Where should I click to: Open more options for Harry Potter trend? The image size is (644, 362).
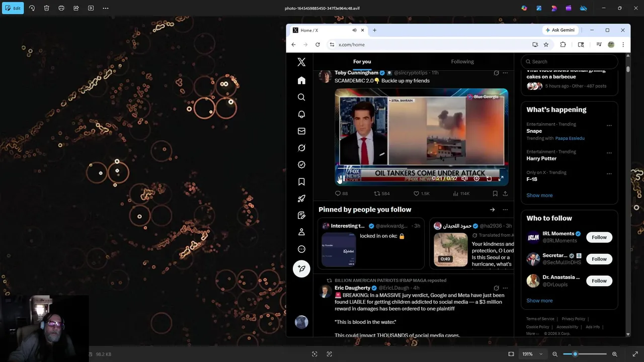tap(609, 153)
